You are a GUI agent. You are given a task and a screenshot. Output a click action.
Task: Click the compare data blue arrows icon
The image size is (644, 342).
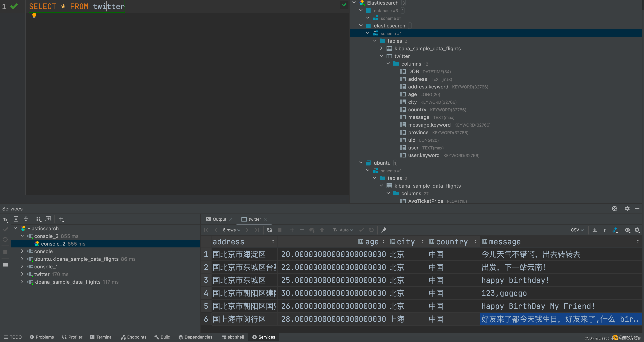[x=615, y=230]
